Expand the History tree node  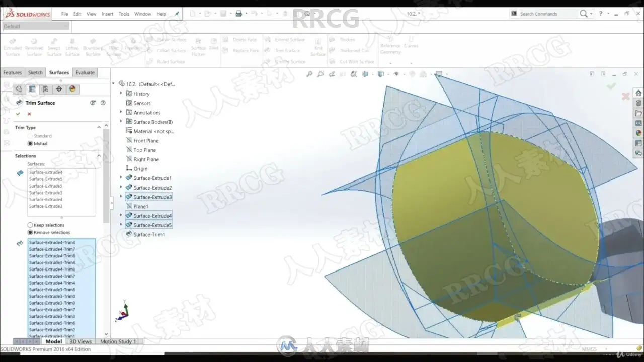(121, 94)
